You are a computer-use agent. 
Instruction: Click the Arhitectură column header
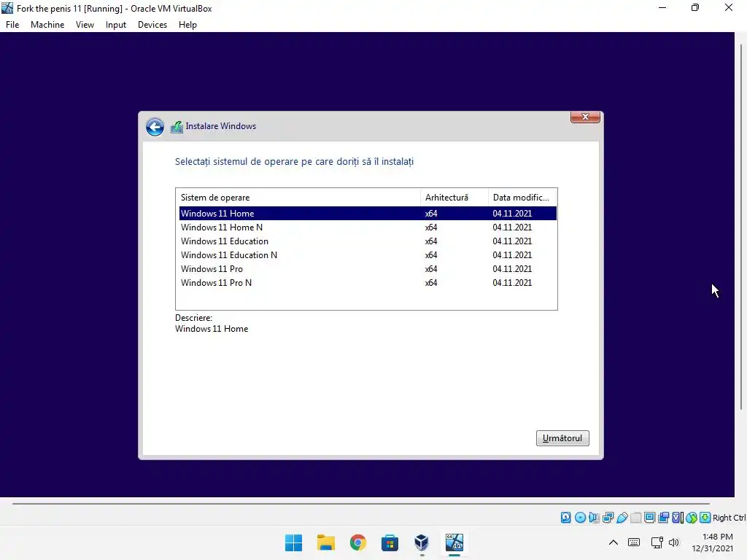[x=454, y=197]
